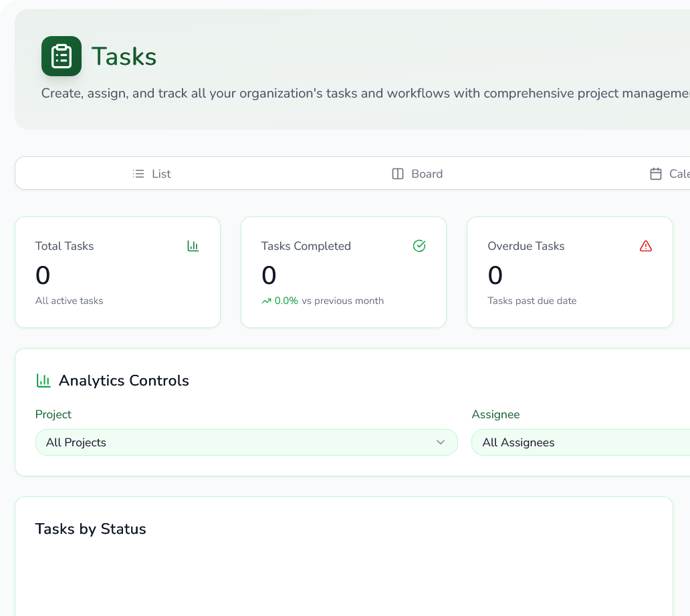Click the Board view icon
Screen dimensions: 690x616
pos(396,173)
